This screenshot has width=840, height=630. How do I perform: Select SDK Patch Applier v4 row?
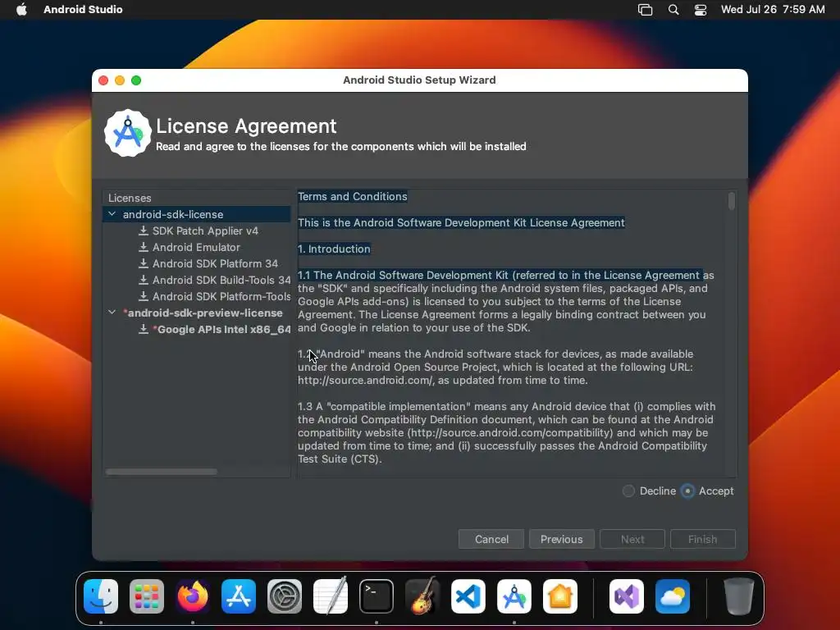[197, 231]
